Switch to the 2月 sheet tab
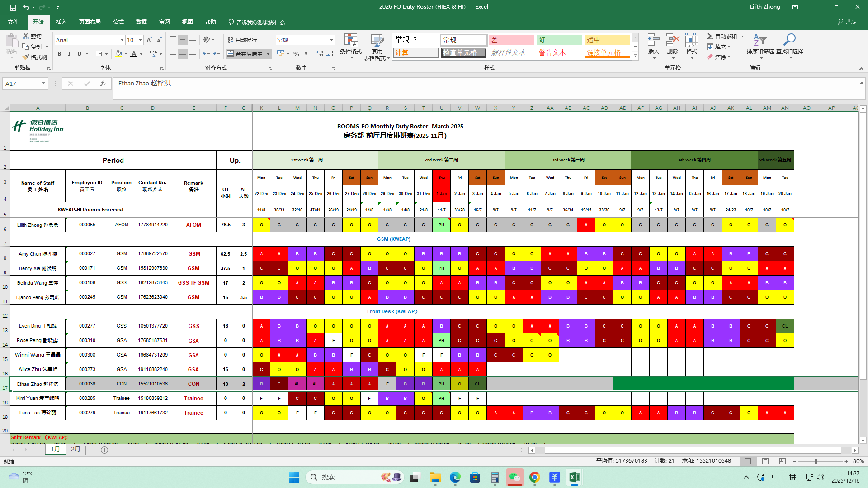 click(75, 450)
